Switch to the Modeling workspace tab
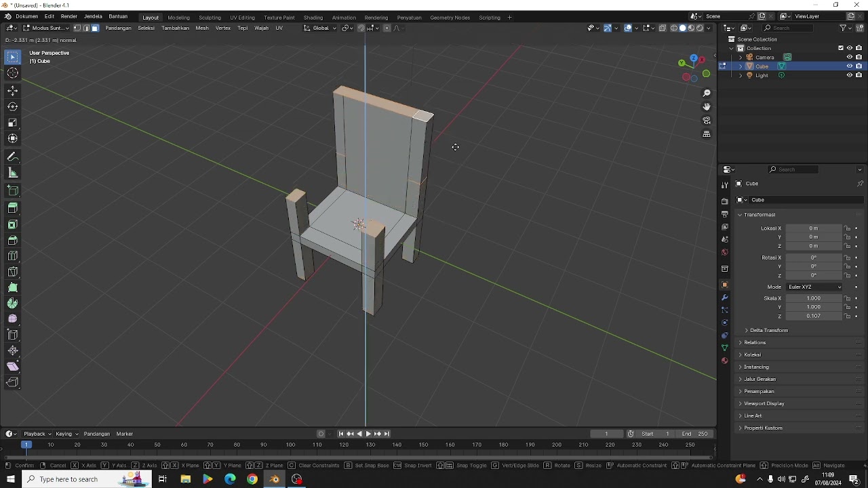 tap(178, 18)
